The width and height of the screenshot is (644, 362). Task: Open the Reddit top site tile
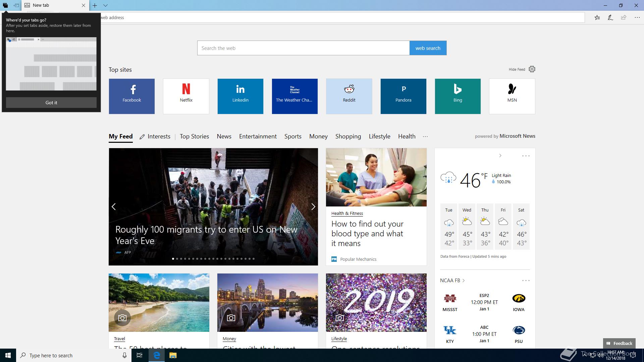click(x=349, y=96)
